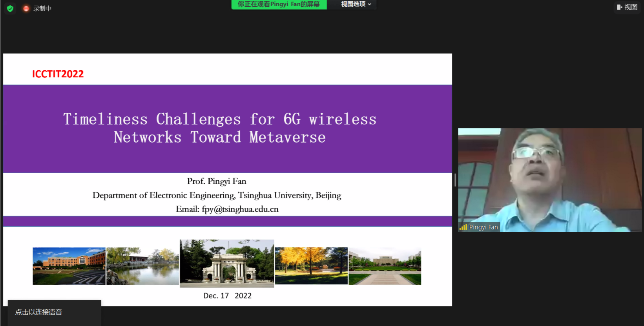This screenshot has height=326, width=644.
Task: Click the signal strength icon beside Pingyi Fan
Action: click(x=463, y=227)
